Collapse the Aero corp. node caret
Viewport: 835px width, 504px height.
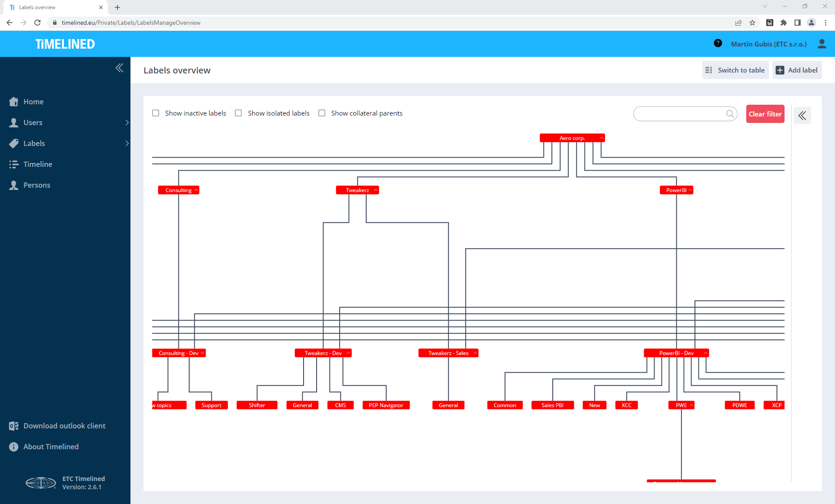(601, 138)
